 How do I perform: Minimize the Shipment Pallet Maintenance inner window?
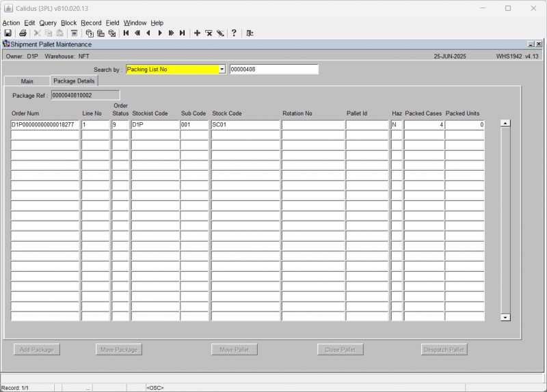point(531,44)
